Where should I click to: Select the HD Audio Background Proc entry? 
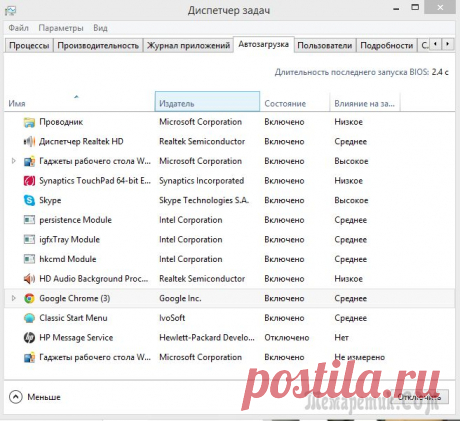pos(93,279)
